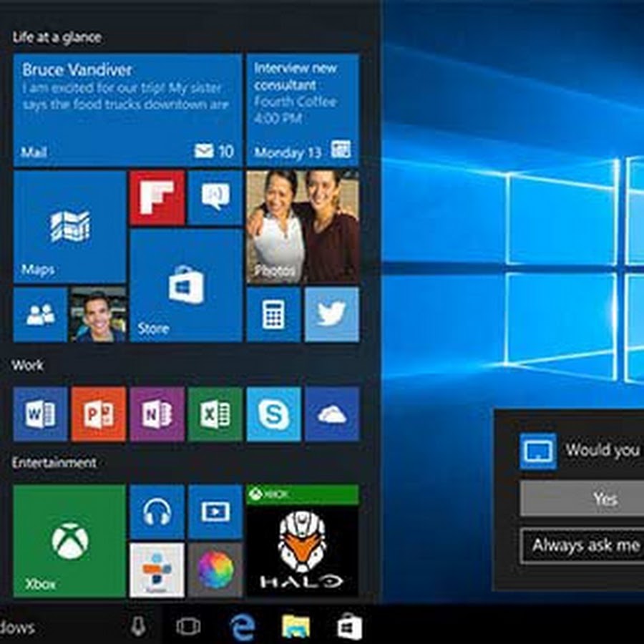The width and height of the screenshot is (644, 644).
Task: Launch the PowerPoint tile
Action: (98, 414)
